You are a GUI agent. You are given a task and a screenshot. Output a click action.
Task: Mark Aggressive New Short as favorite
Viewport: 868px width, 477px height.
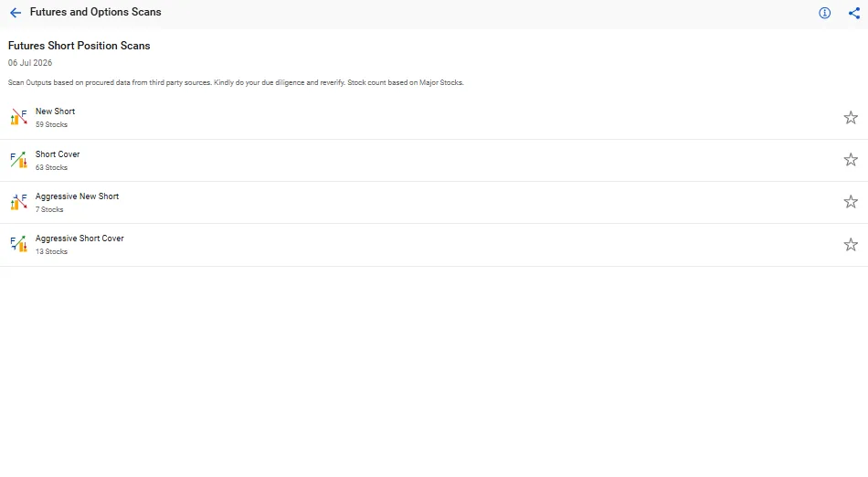(x=851, y=201)
